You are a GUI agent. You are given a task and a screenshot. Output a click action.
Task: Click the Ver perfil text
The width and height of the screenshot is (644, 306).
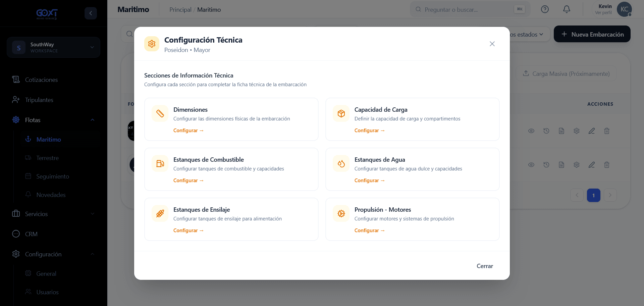(603, 13)
